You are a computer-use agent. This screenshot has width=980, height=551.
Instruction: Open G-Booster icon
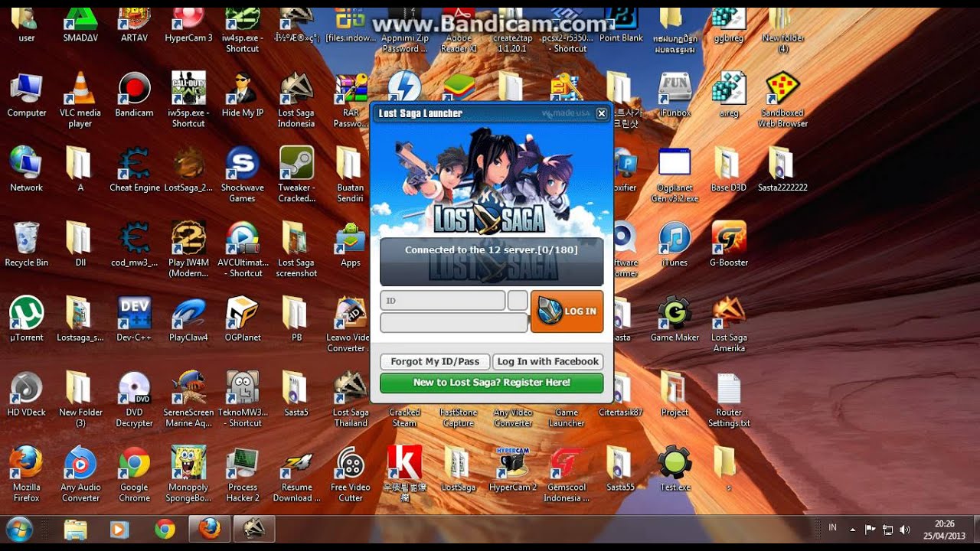click(x=729, y=245)
